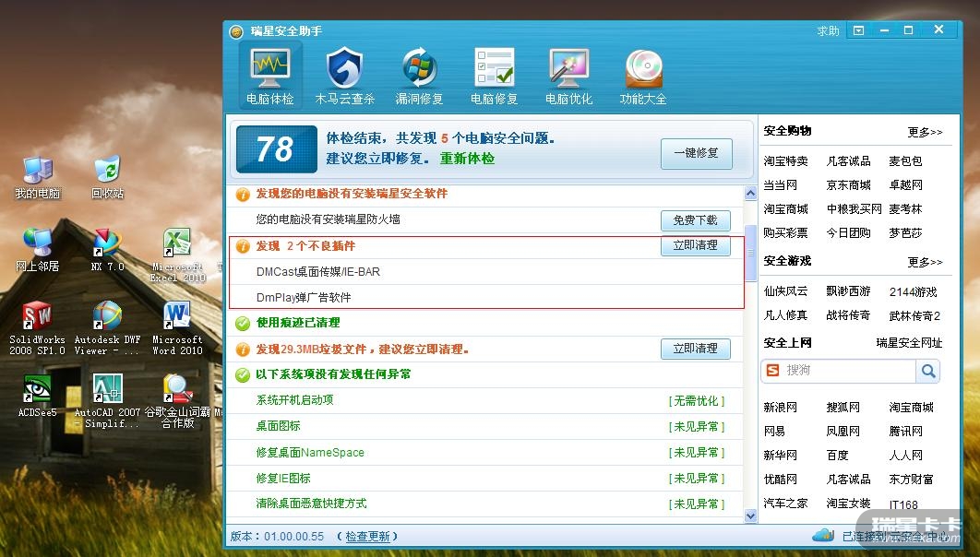Click 检查更新 link in status bar
The width and height of the screenshot is (980, 557).
(367, 537)
